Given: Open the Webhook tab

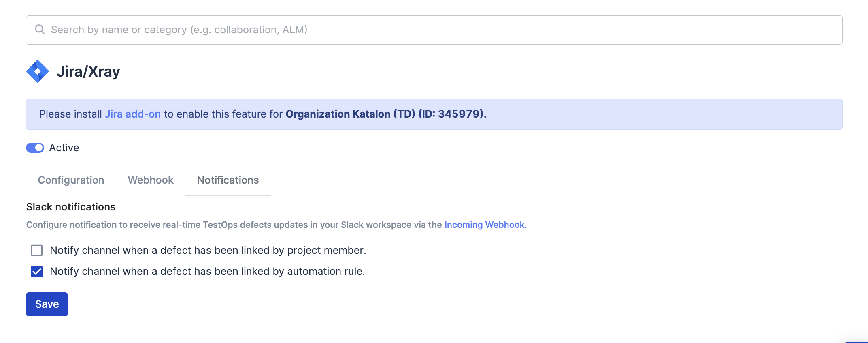Looking at the screenshot, I should 151,180.
